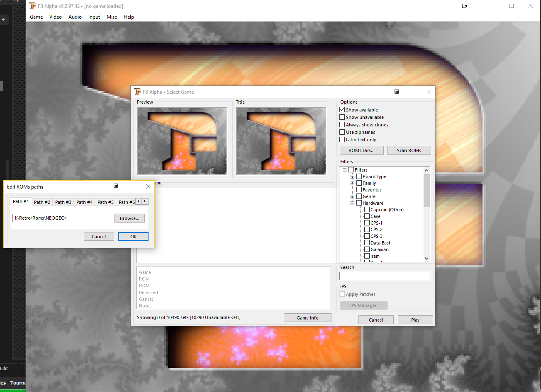Tick the CPS-2 hardware checkbox
This screenshot has height=392, width=541.
[x=367, y=230]
